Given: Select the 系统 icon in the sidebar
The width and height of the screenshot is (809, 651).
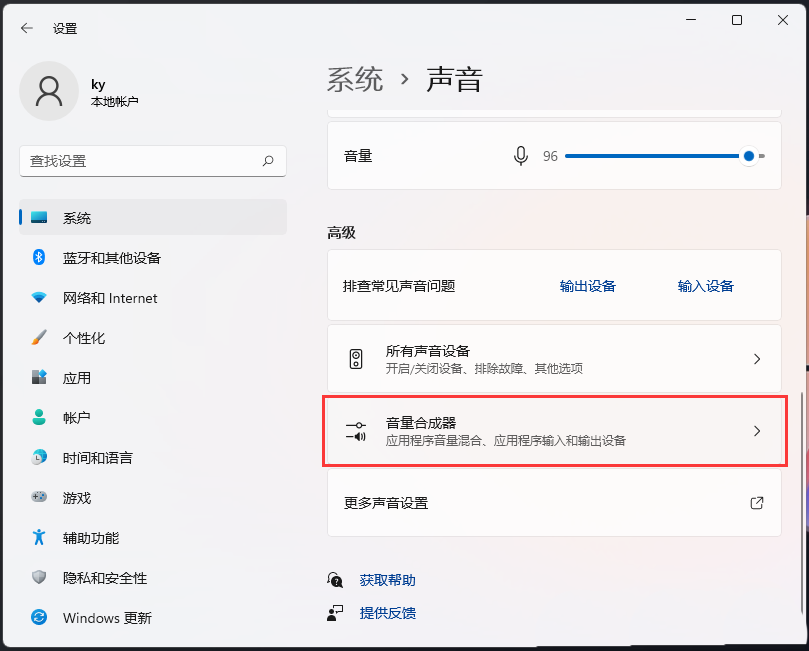Looking at the screenshot, I should [x=40, y=217].
